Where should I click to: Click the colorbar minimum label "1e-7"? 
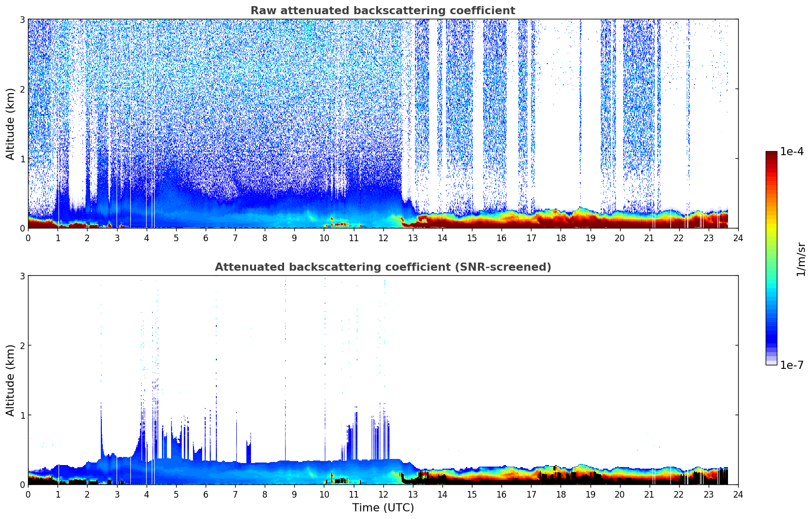[792, 365]
